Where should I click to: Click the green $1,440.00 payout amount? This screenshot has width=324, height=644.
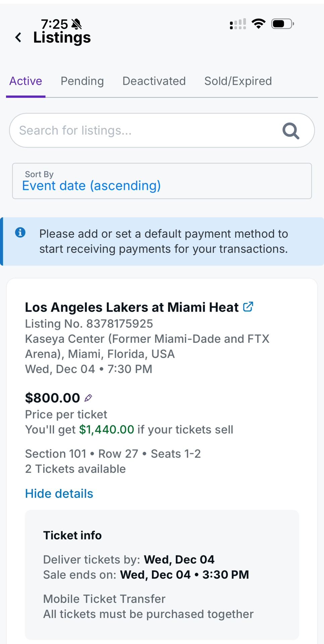[x=107, y=429]
